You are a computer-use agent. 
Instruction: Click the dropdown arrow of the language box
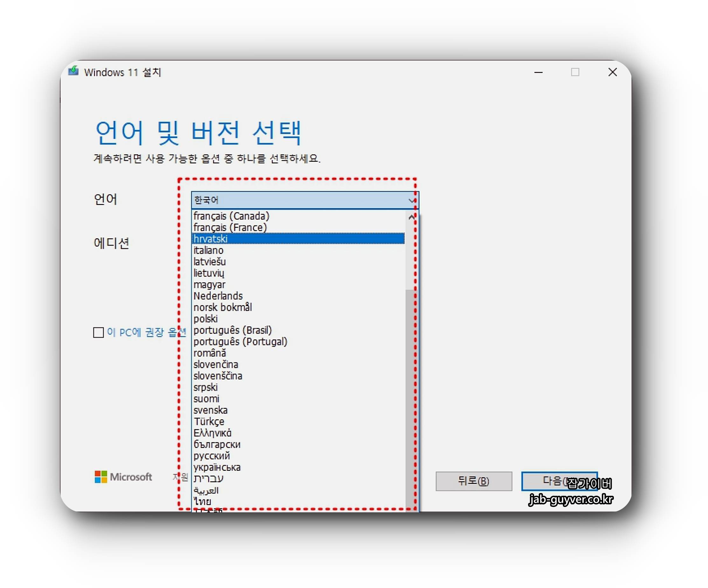pyautogui.click(x=412, y=201)
